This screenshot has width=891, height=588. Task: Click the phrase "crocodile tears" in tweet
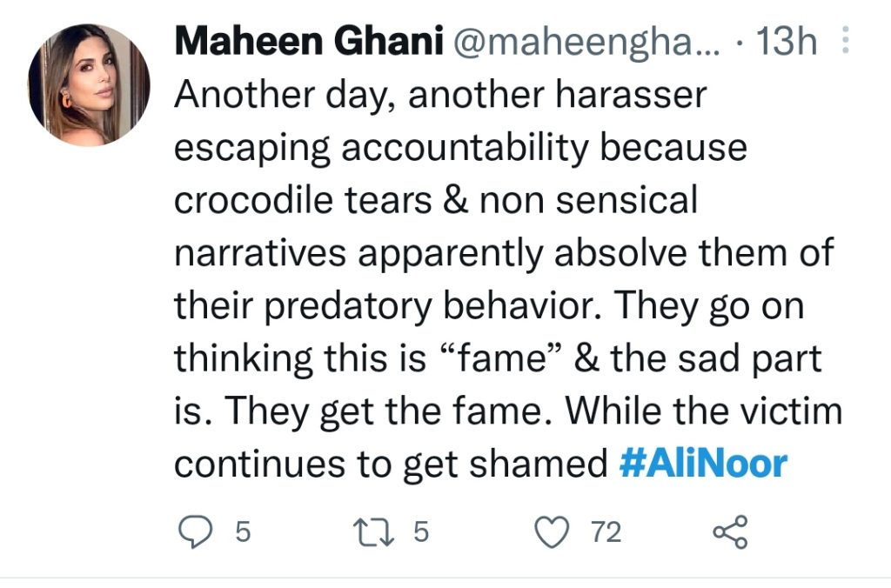[x=303, y=201]
